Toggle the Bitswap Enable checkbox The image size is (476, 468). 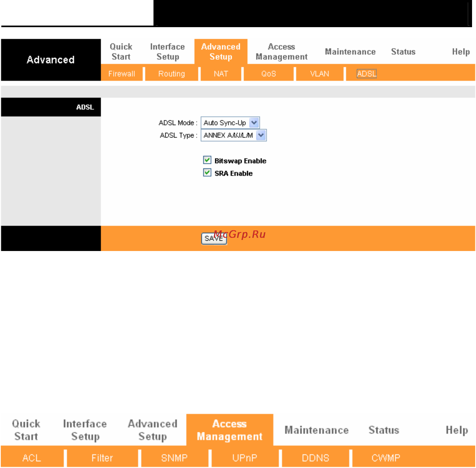pyautogui.click(x=207, y=160)
